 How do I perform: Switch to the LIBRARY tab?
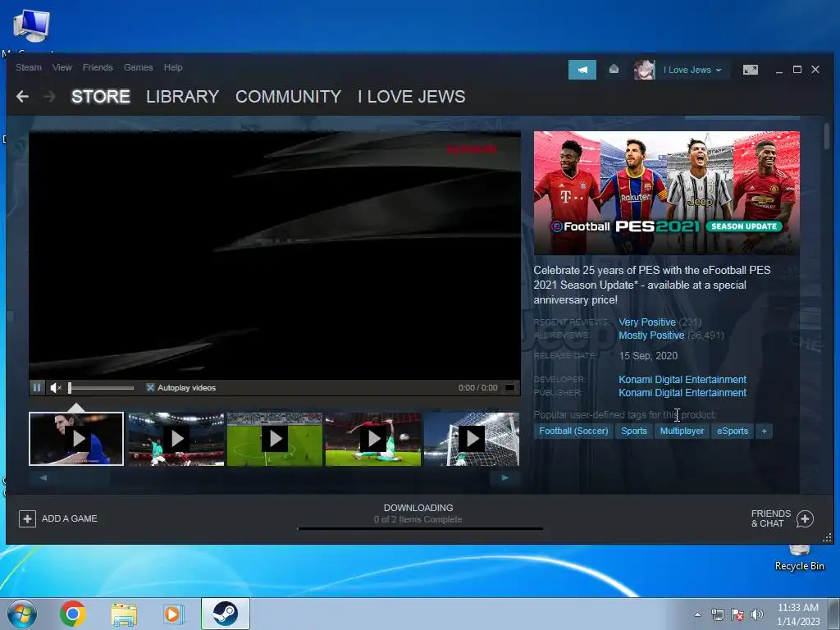(183, 97)
